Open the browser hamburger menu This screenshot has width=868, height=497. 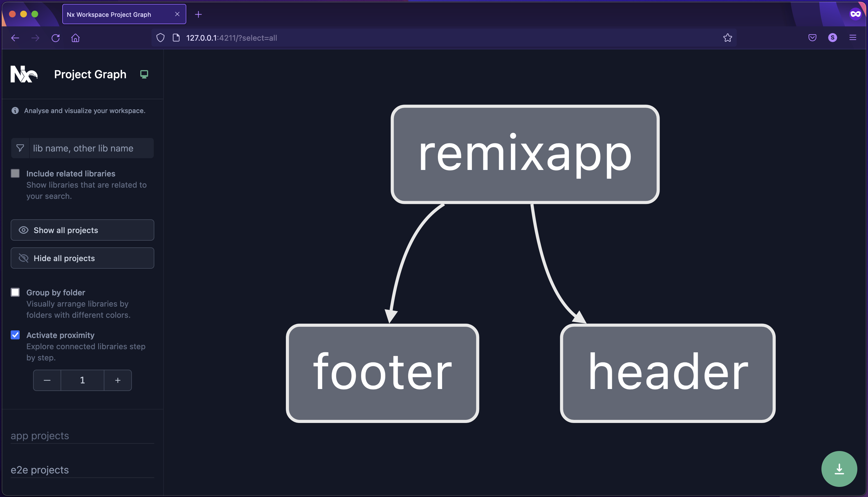point(852,38)
